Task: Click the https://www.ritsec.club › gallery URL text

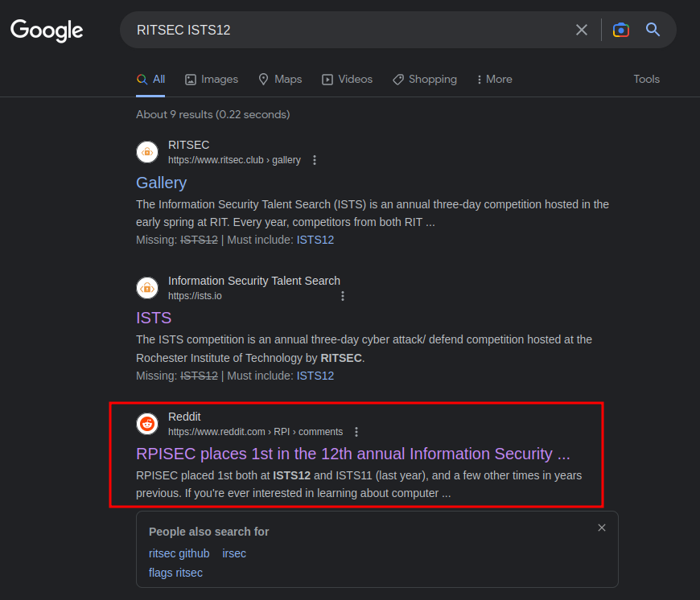Action: click(234, 160)
